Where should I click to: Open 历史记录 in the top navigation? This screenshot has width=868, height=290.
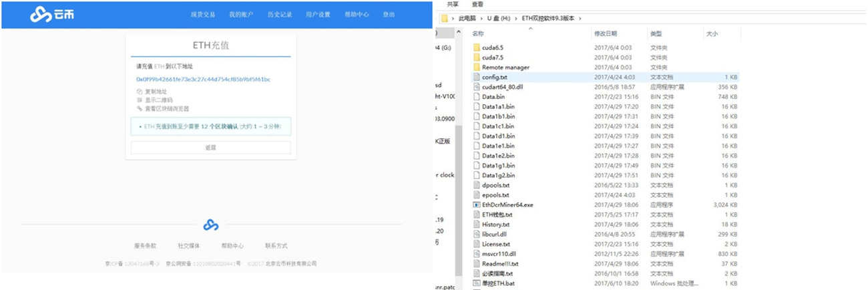click(x=280, y=15)
